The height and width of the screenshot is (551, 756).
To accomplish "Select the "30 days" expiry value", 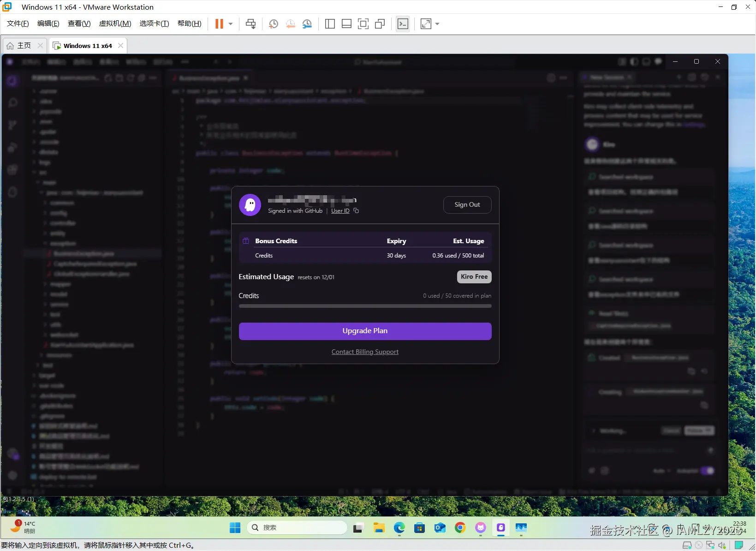I will point(396,256).
